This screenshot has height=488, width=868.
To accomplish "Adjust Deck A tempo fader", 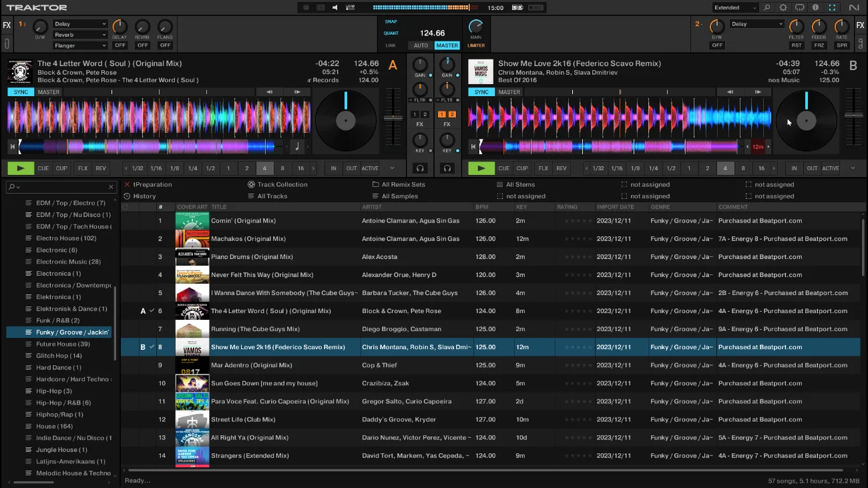I will click(x=393, y=117).
